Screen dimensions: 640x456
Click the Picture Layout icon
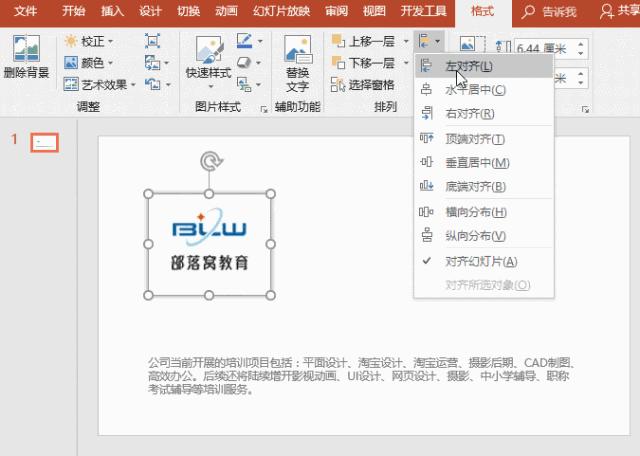(x=244, y=85)
